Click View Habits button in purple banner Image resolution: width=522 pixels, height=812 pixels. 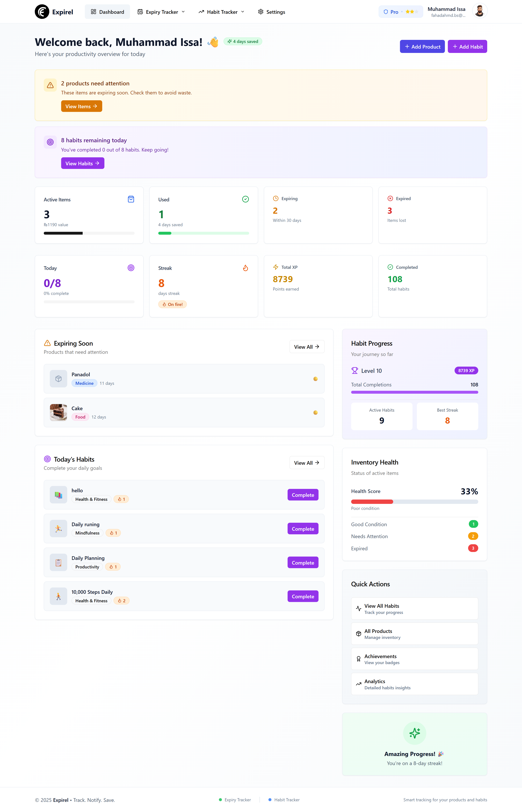[82, 163]
